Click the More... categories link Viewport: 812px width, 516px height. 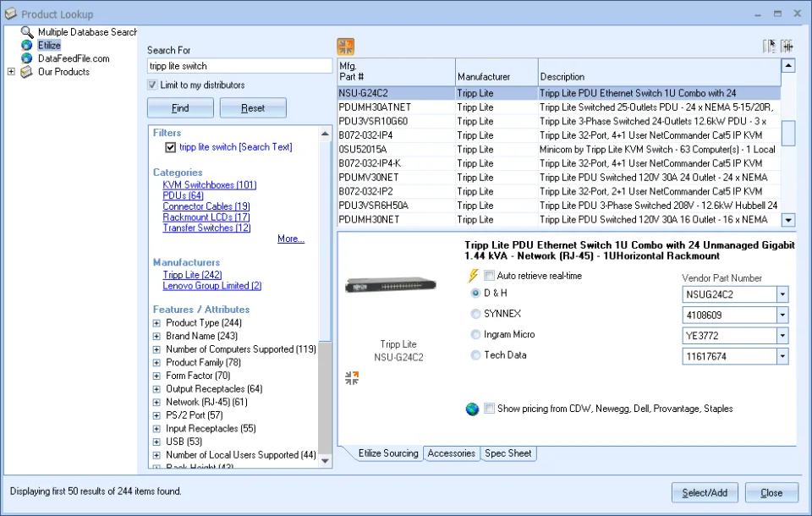click(290, 239)
